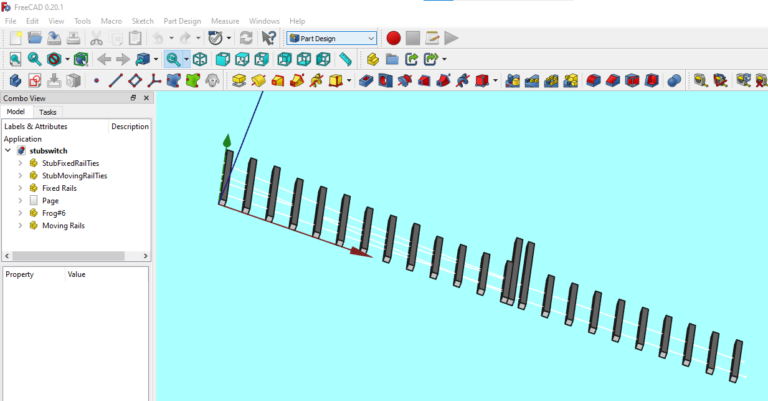This screenshot has width=768, height=401.
Task: Click the red macro record button
Action: click(x=393, y=38)
